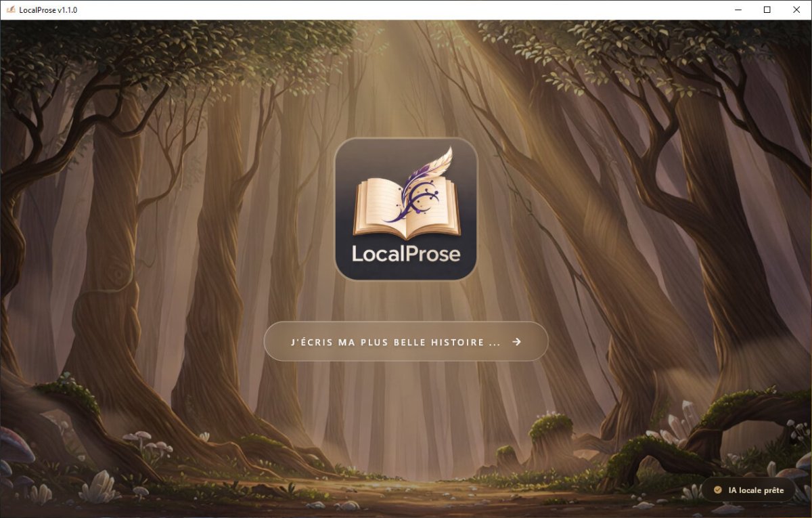The width and height of the screenshot is (812, 518).
Task: Click the LocalProse app icon in title bar
Action: coord(12,10)
